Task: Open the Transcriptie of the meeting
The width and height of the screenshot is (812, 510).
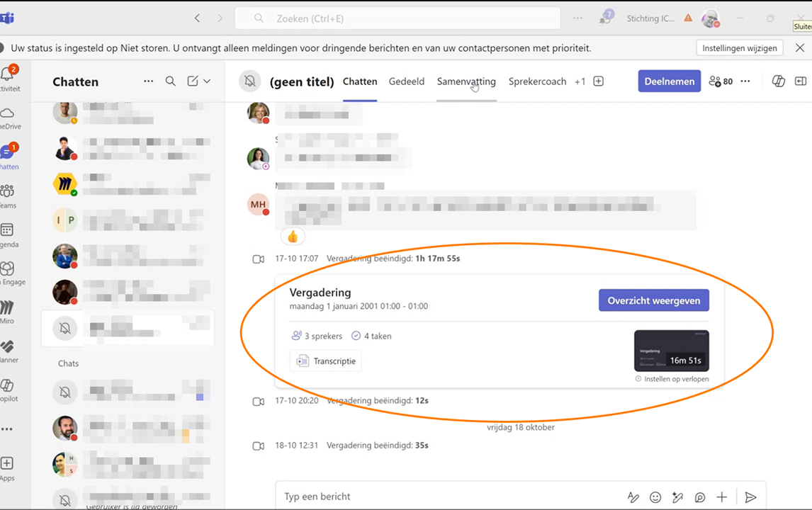Action: pyautogui.click(x=326, y=361)
